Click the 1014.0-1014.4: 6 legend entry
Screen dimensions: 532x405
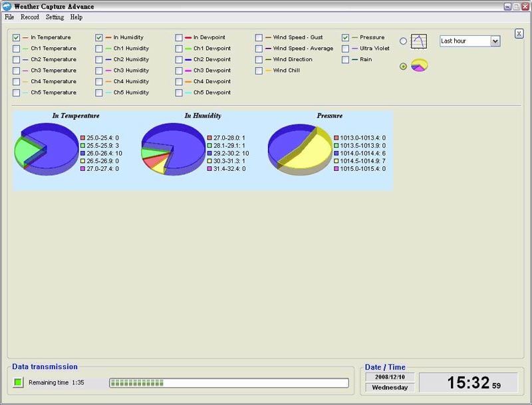click(360, 154)
